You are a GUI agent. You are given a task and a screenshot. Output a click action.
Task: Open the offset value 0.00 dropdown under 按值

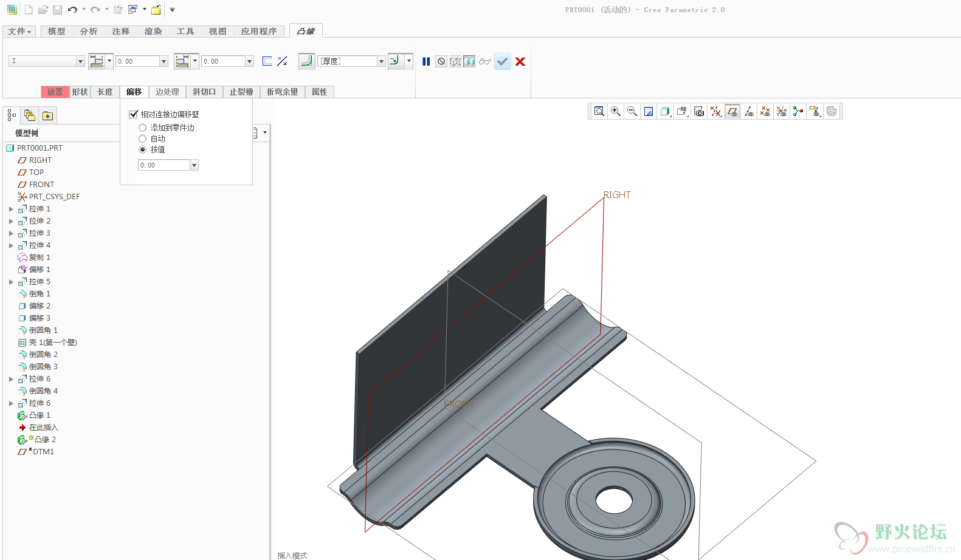coord(194,165)
